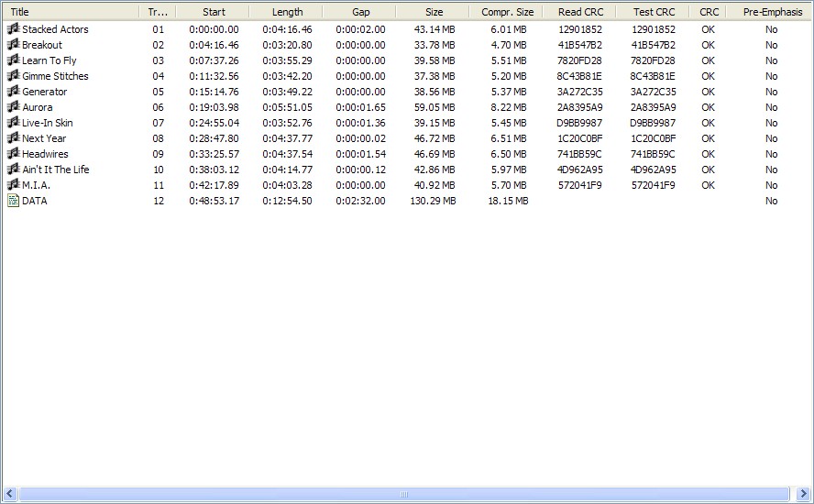Sort by the Size column header
This screenshot has height=504, width=814.
point(433,12)
